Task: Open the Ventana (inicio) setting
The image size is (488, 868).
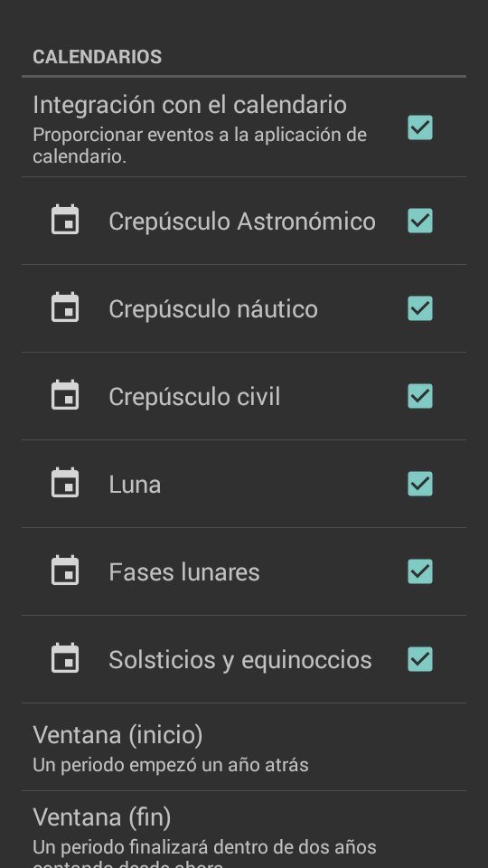Action: click(244, 748)
